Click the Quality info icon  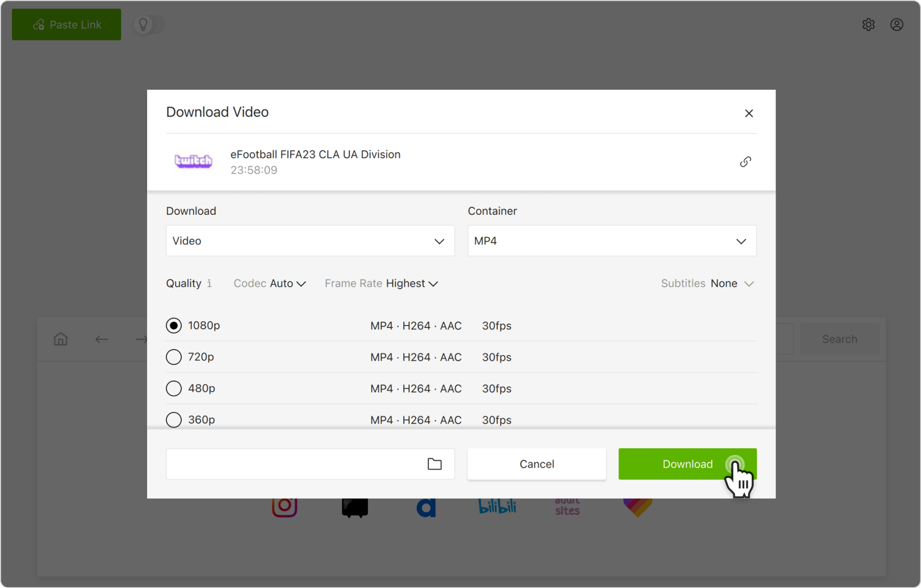point(209,284)
